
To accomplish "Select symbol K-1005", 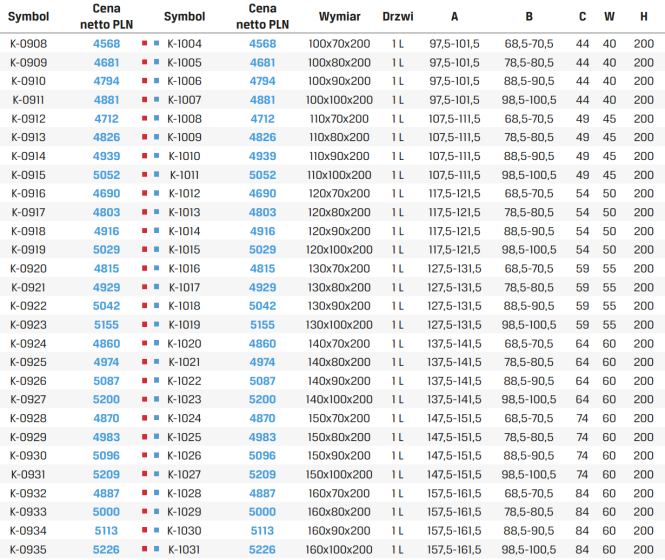I will coord(184,63).
